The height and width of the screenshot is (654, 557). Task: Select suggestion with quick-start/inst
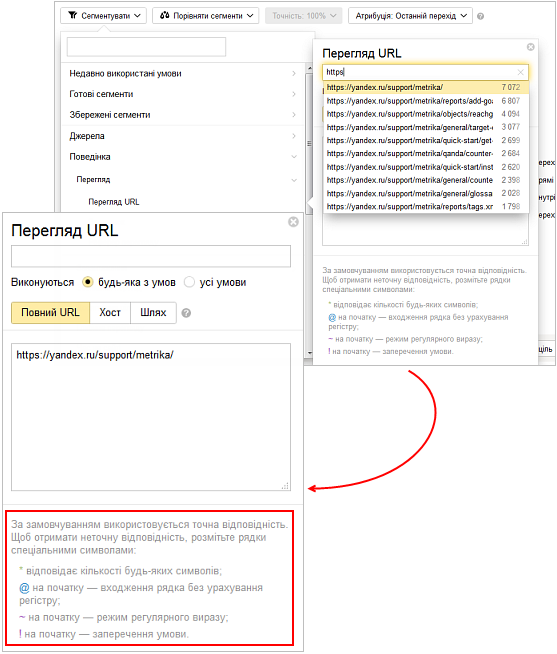(426, 167)
